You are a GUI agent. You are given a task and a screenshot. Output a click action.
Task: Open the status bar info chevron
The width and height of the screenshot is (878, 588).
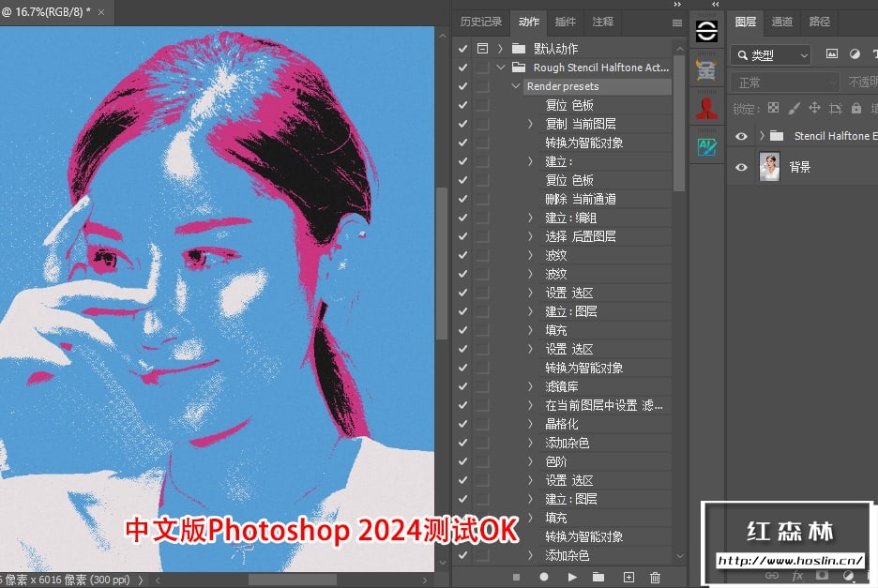click(141, 580)
